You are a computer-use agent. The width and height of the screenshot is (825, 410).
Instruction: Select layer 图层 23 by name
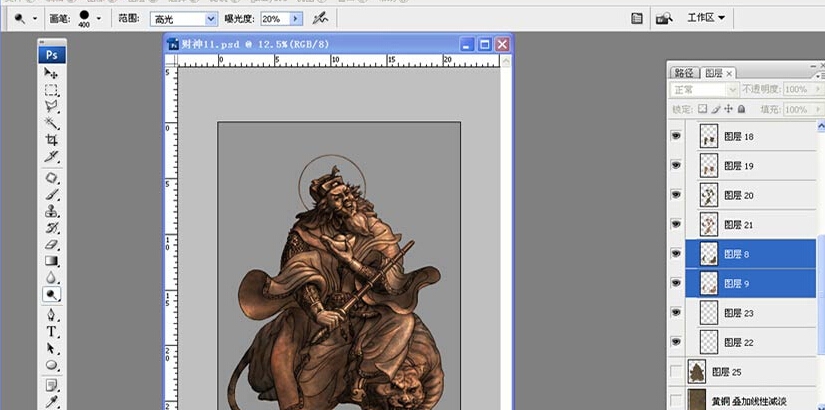coord(739,313)
